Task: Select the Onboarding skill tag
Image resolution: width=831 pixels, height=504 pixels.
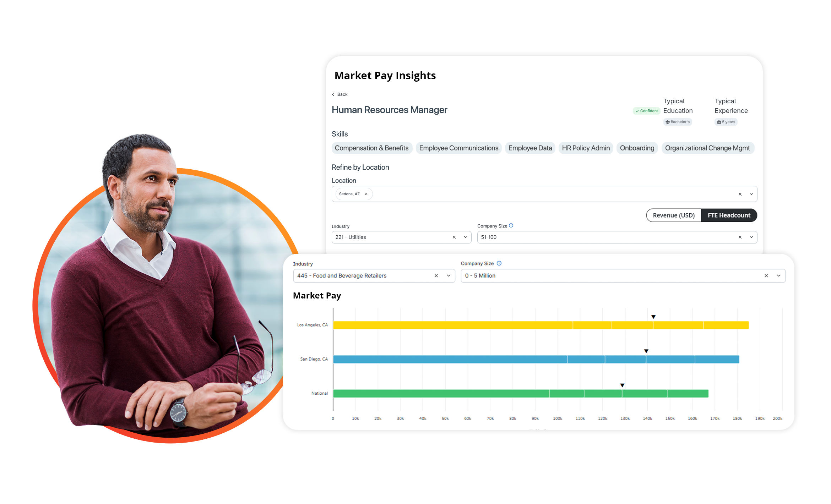Action: pos(637,148)
